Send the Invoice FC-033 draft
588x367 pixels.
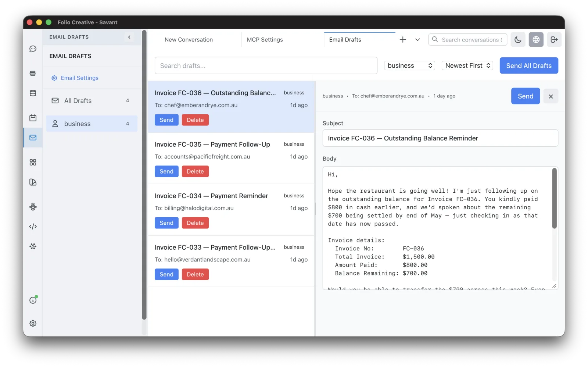coord(166,274)
